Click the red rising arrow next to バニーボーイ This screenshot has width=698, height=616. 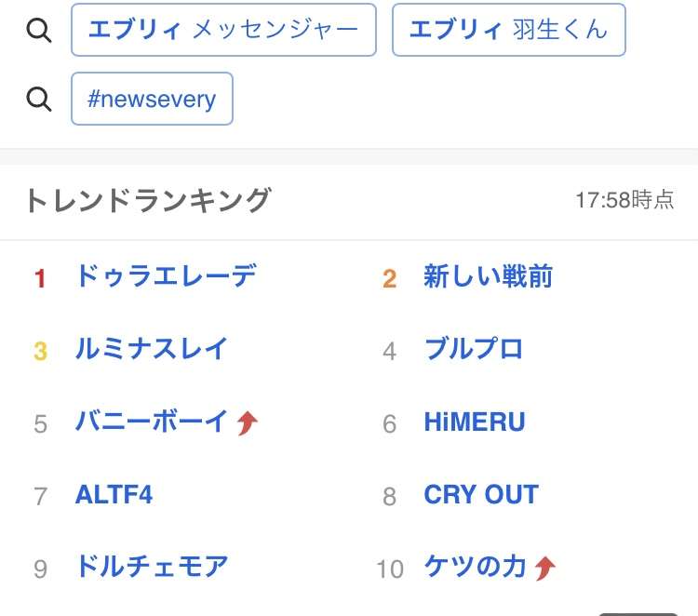pos(248,422)
